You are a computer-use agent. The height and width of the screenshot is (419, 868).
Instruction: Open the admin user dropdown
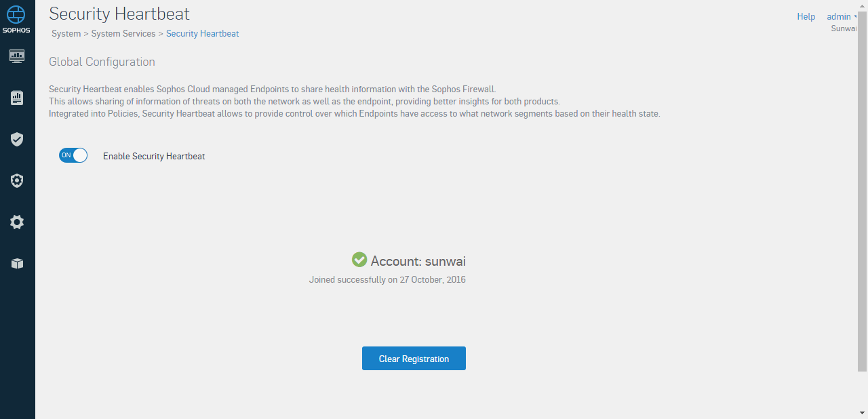[842, 16]
